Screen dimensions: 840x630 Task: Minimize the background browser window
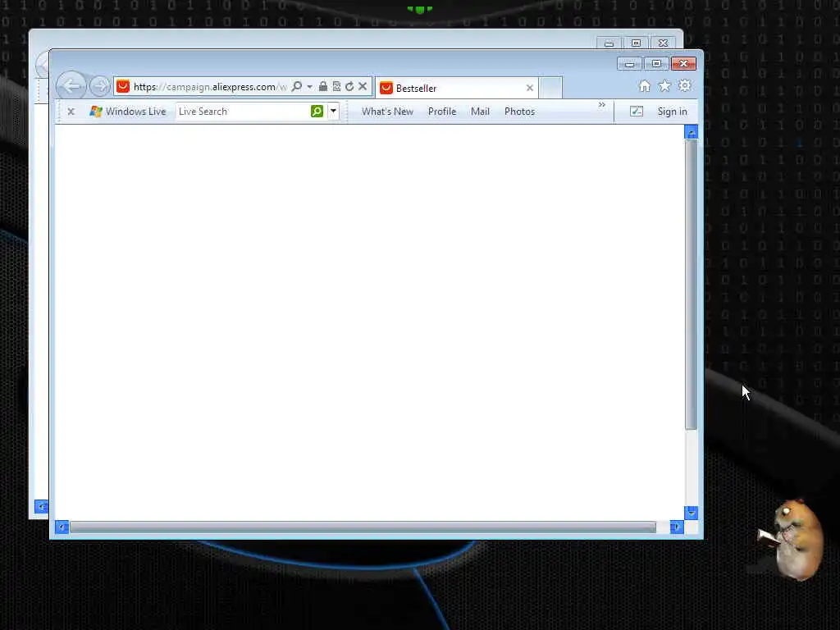pyautogui.click(x=609, y=43)
